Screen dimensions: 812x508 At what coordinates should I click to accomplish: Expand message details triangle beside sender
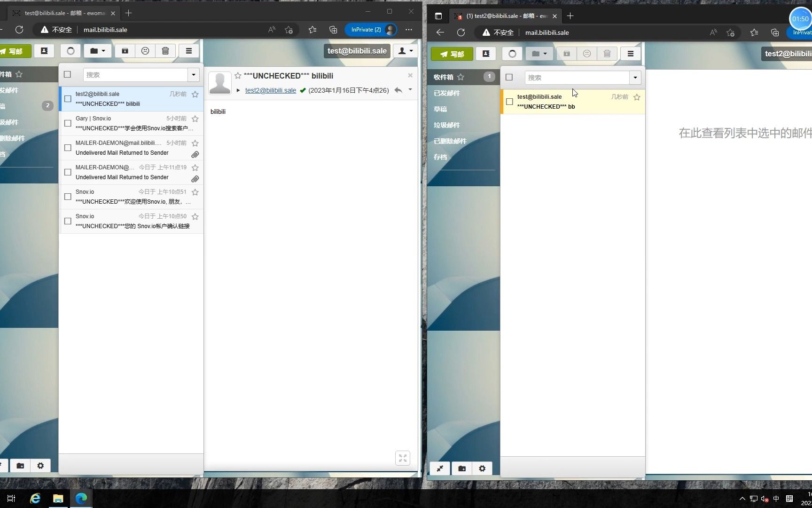click(238, 90)
